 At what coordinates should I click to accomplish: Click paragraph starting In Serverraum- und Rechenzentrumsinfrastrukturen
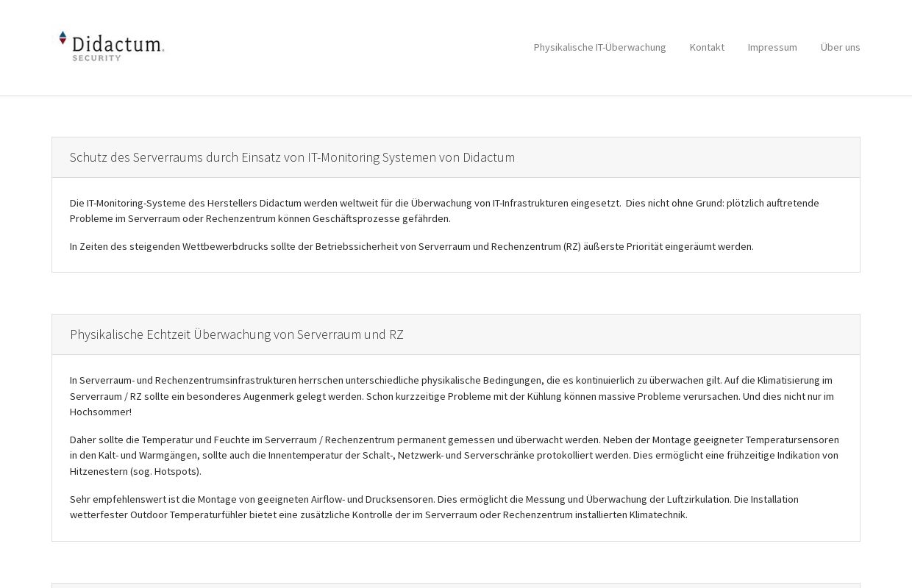[x=455, y=395]
